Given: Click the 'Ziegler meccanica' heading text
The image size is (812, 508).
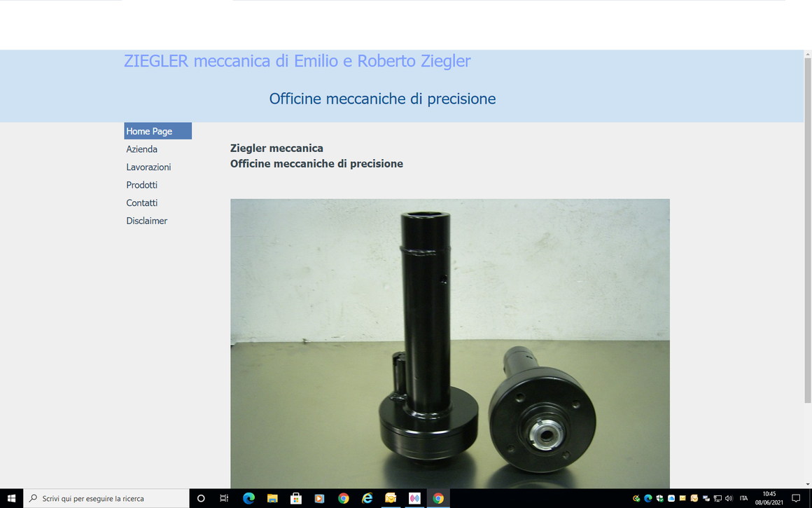Looking at the screenshot, I should coord(276,149).
